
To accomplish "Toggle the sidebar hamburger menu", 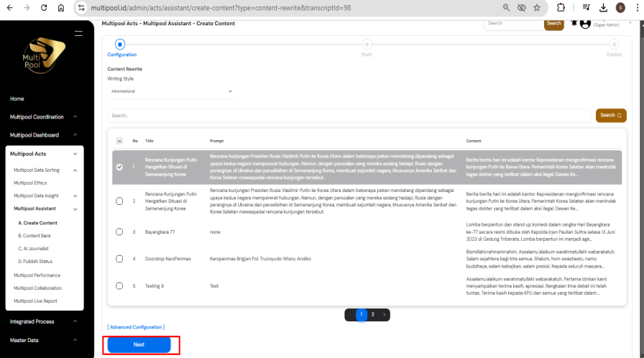I will tap(78, 33).
